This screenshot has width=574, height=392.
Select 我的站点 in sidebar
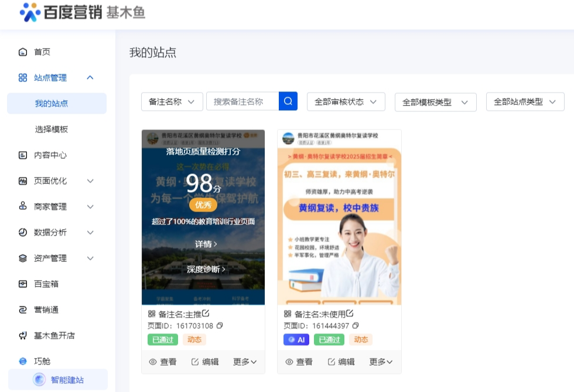[x=57, y=103]
